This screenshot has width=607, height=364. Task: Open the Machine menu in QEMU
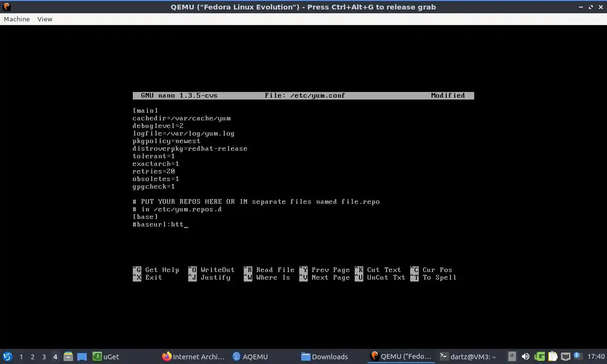click(x=17, y=19)
